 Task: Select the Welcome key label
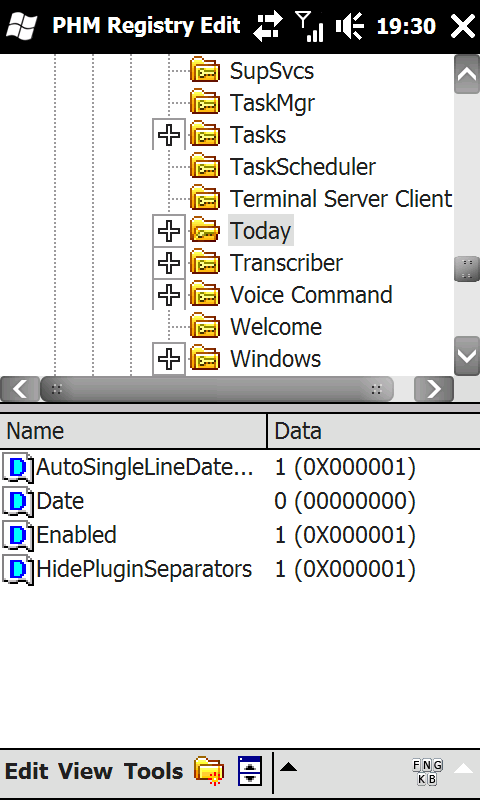click(276, 327)
